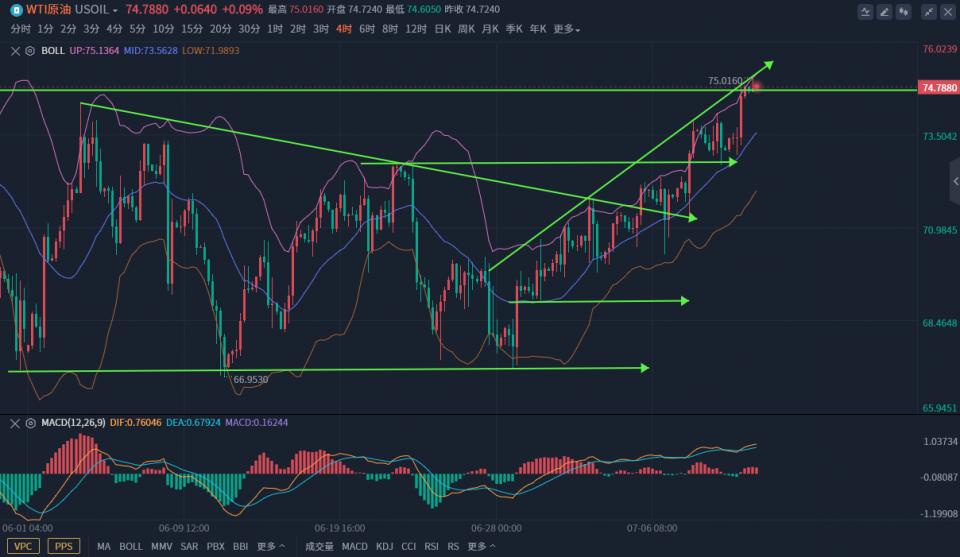Open MACD indicator settings gear icon
The width and height of the screenshot is (960, 557).
click(x=30, y=423)
